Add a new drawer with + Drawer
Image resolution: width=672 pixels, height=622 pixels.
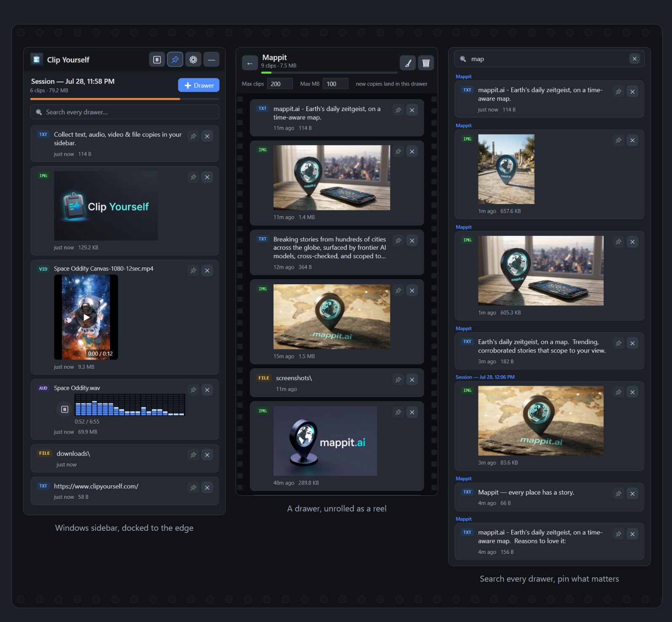(199, 85)
